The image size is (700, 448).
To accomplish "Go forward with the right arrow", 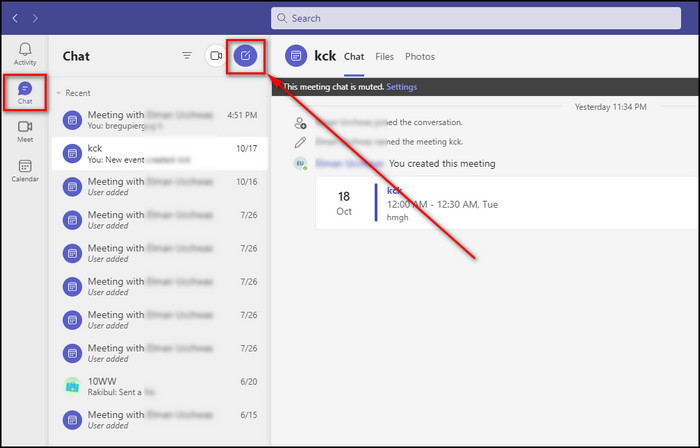I will 35,18.
